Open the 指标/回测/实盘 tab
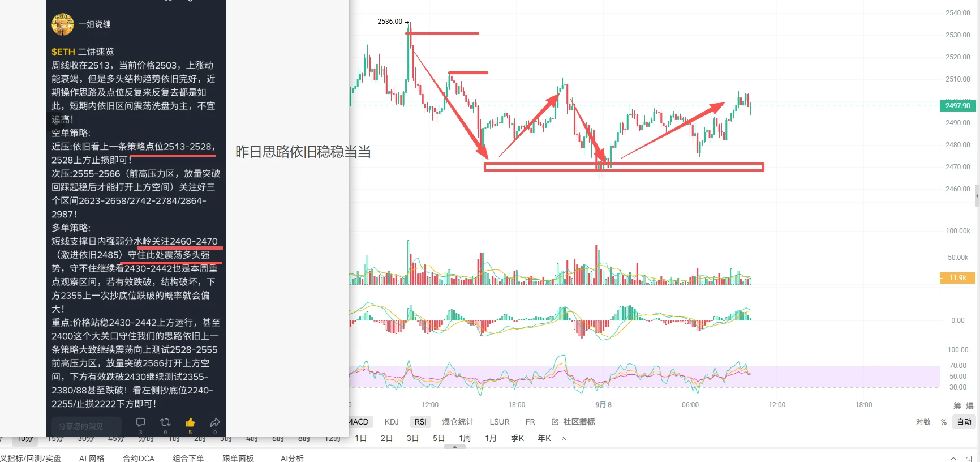The width and height of the screenshot is (980, 462). pyautogui.click(x=31, y=458)
